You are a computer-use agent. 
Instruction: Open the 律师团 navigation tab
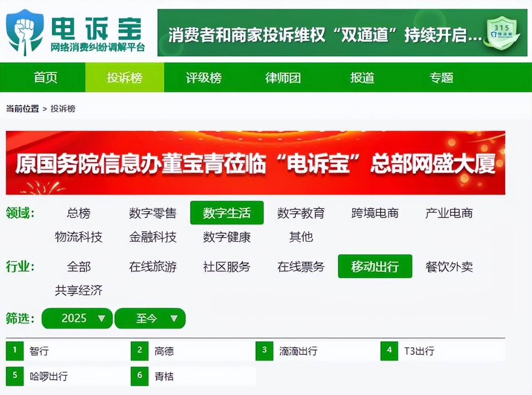click(x=283, y=77)
